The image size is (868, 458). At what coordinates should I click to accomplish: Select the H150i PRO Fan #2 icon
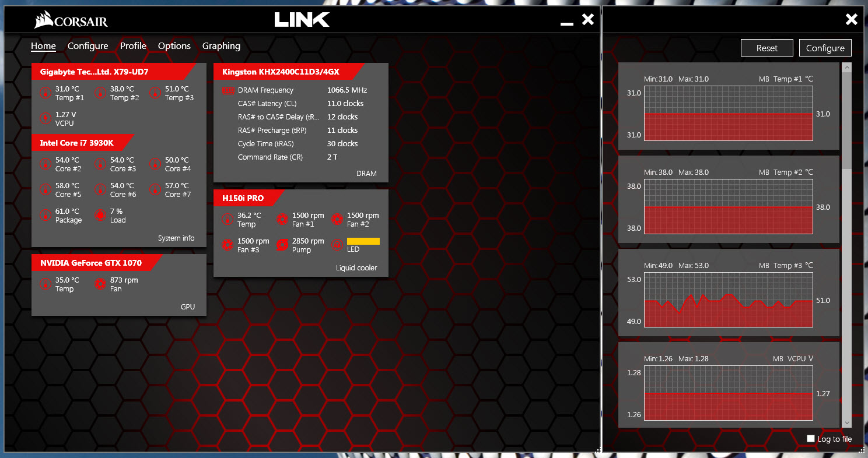[x=337, y=219]
